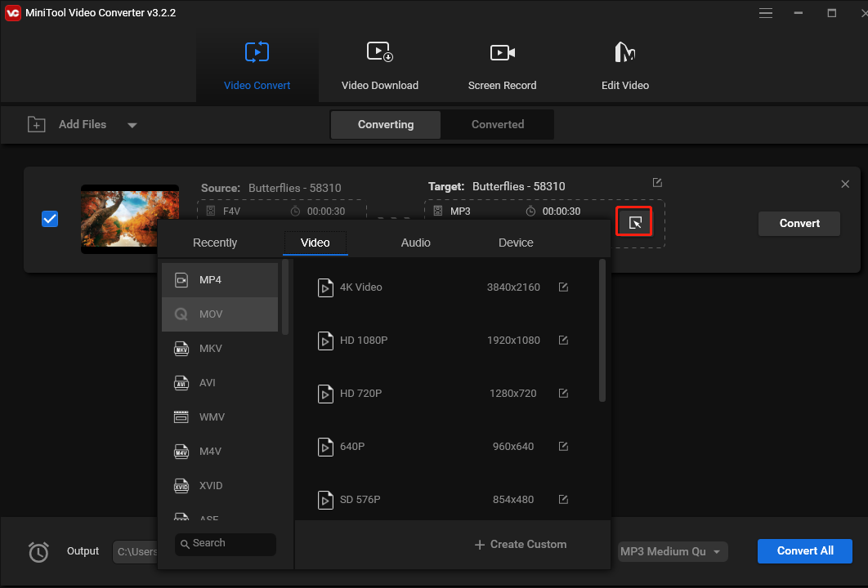
Task: Choose M4V in the format list
Action: click(220, 452)
